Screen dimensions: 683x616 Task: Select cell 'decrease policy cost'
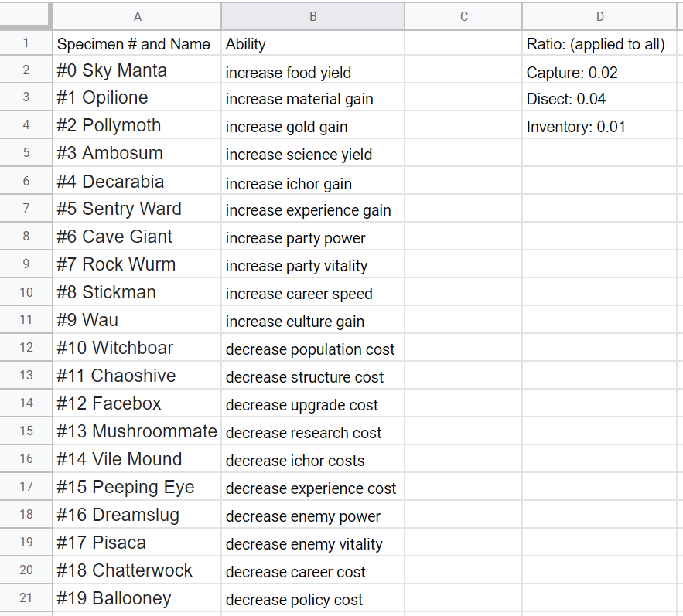click(312, 598)
